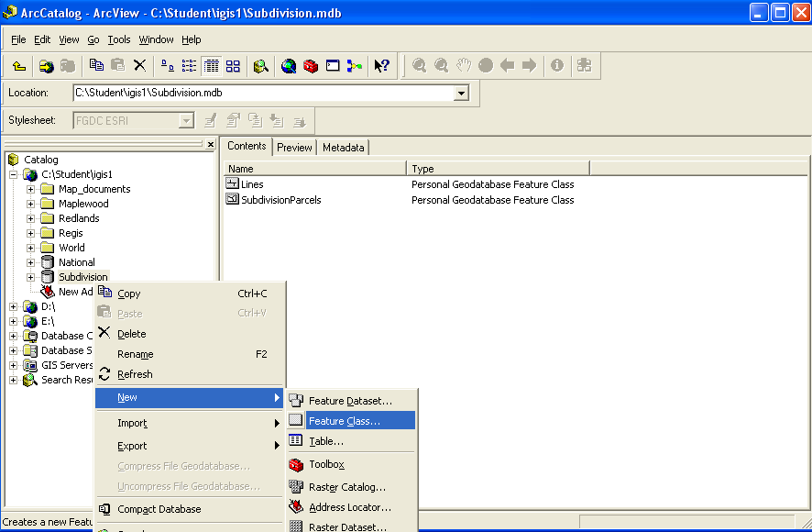Screen dimensions: 812x532
Task: Launch ArcMap from the toolbar
Action: click(289, 66)
